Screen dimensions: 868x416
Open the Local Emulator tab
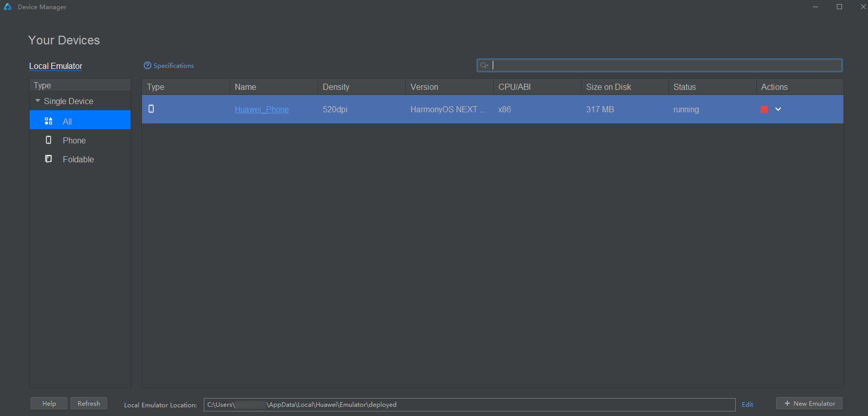pyautogui.click(x=56, y=66)
